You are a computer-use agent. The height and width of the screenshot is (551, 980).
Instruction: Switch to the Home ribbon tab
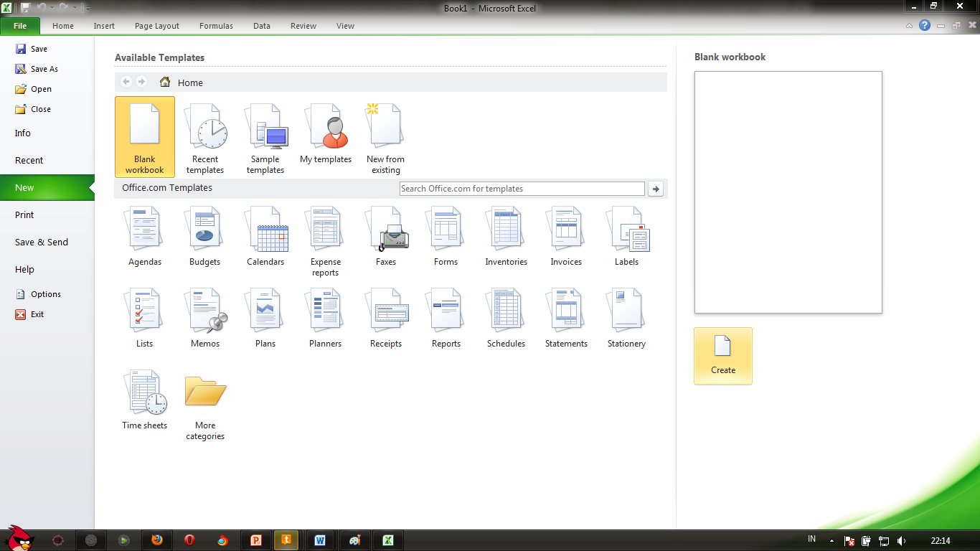(x=62, y=26)
